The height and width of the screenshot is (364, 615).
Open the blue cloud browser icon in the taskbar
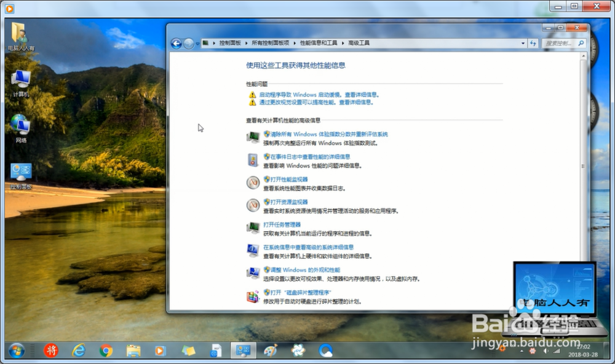325,350
